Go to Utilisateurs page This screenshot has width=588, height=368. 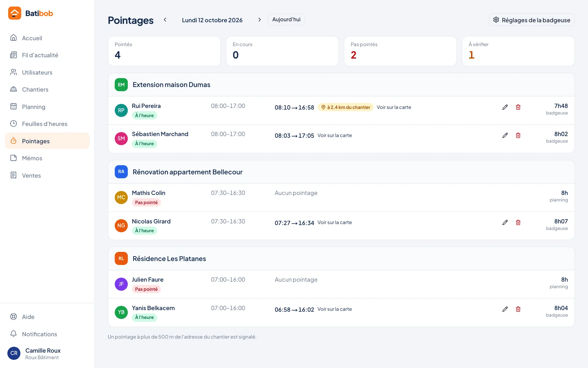click(47, 72)
